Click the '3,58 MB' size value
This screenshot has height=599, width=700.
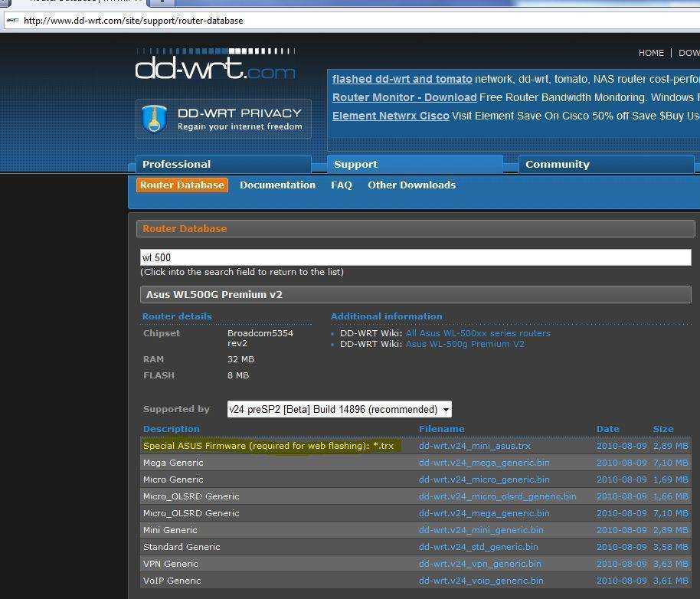[x=671, y=547]
